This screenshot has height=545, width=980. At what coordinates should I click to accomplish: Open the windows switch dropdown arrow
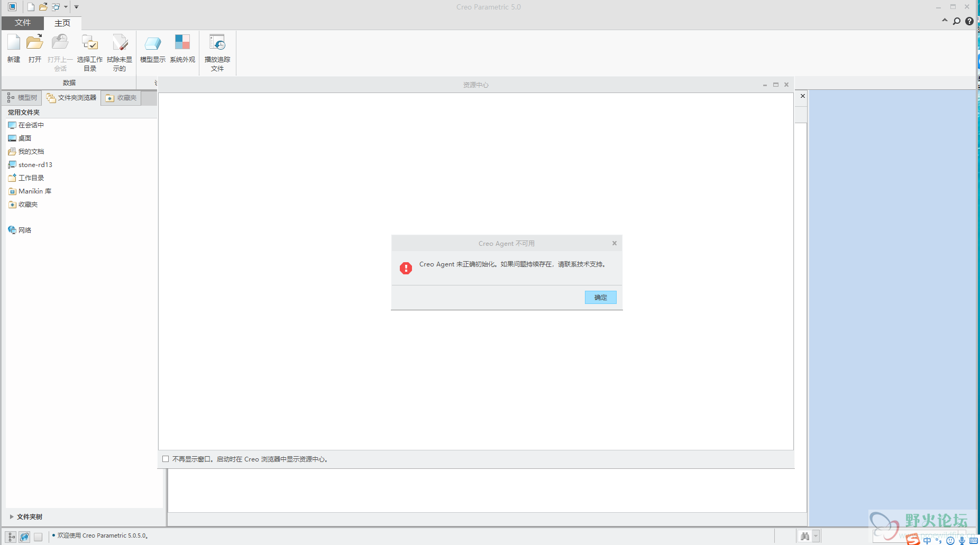[x=66, y=7]
